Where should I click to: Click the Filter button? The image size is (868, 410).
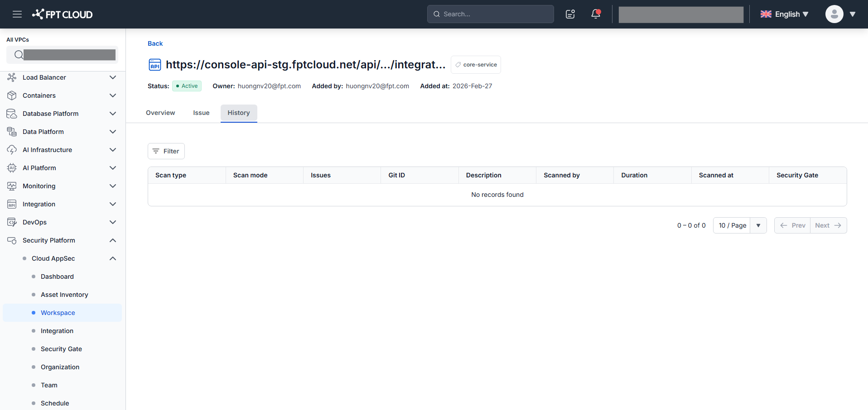(166, 151)
